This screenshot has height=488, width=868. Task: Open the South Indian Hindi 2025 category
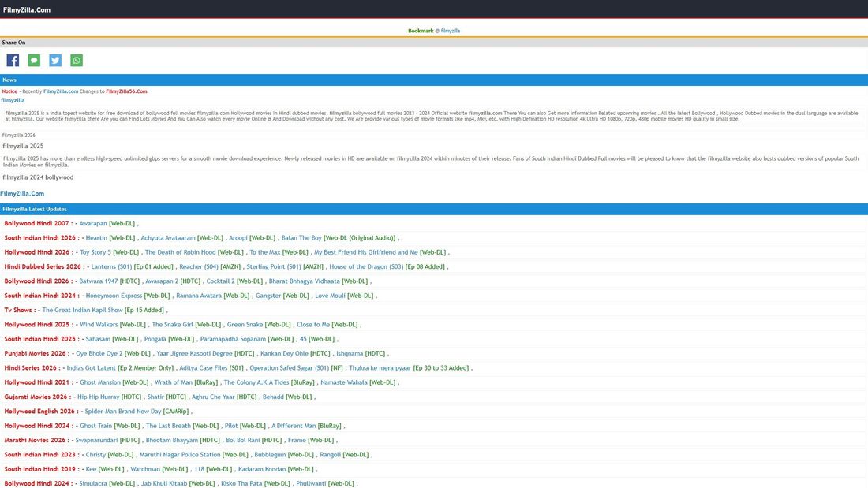point(40,339)
